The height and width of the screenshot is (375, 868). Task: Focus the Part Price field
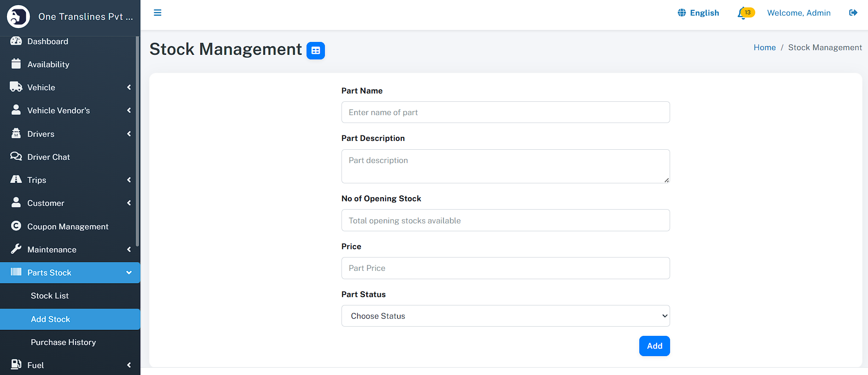505,268
